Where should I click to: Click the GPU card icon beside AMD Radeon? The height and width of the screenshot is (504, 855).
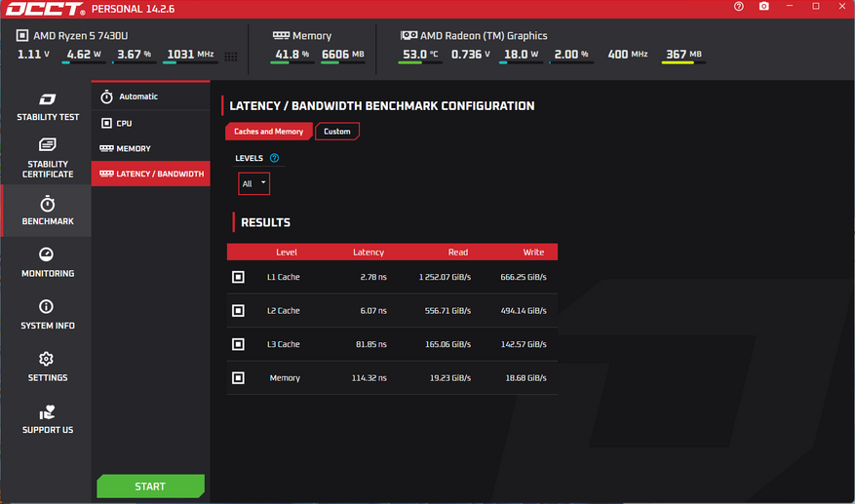[x=408, y=35]
